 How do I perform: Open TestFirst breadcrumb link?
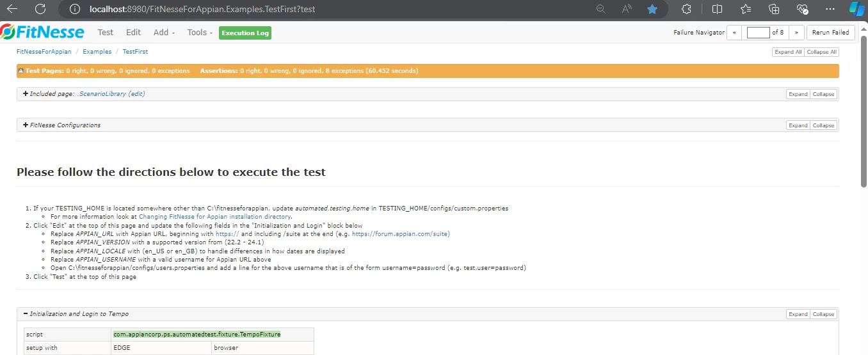coord(135,52)
